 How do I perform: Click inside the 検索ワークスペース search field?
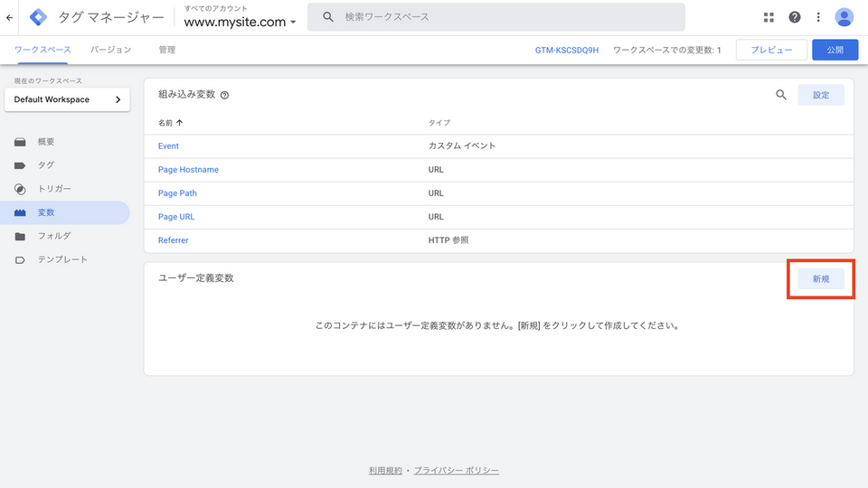point(506,17)
